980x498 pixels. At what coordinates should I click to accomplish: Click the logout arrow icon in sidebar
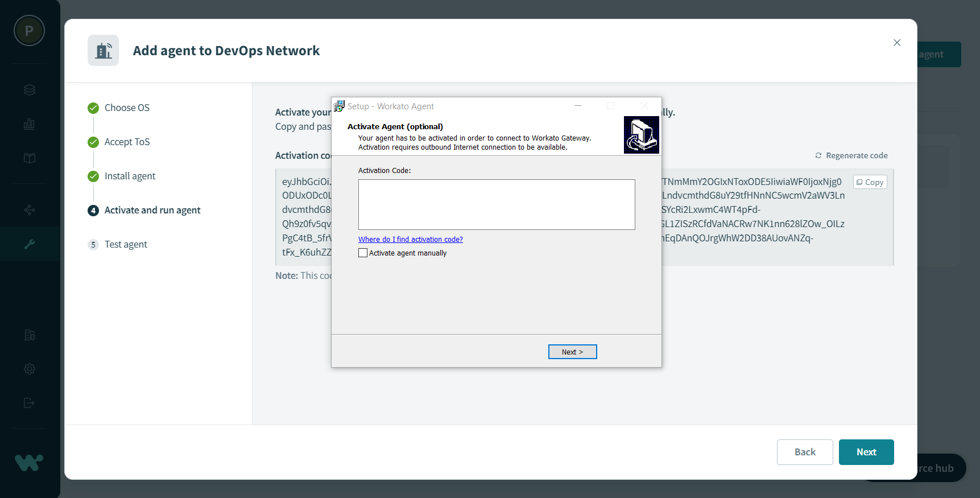click(30, 403)
